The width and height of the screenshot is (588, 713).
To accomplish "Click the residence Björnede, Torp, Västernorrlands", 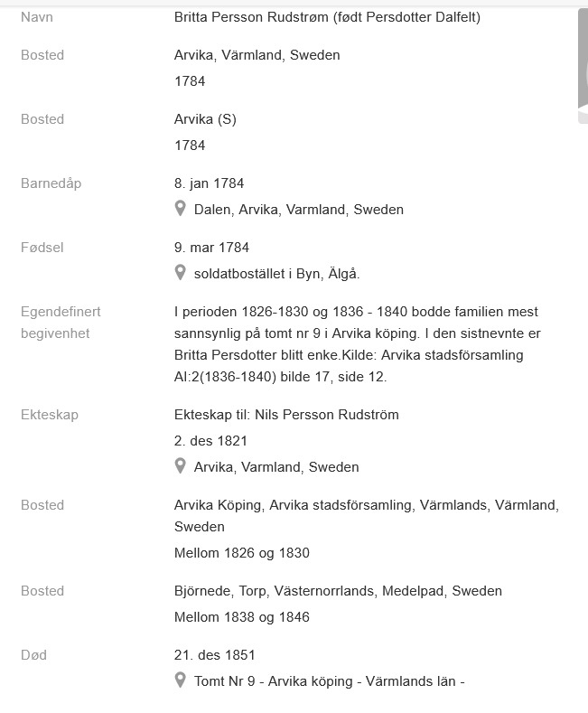I will pos(338,591).
